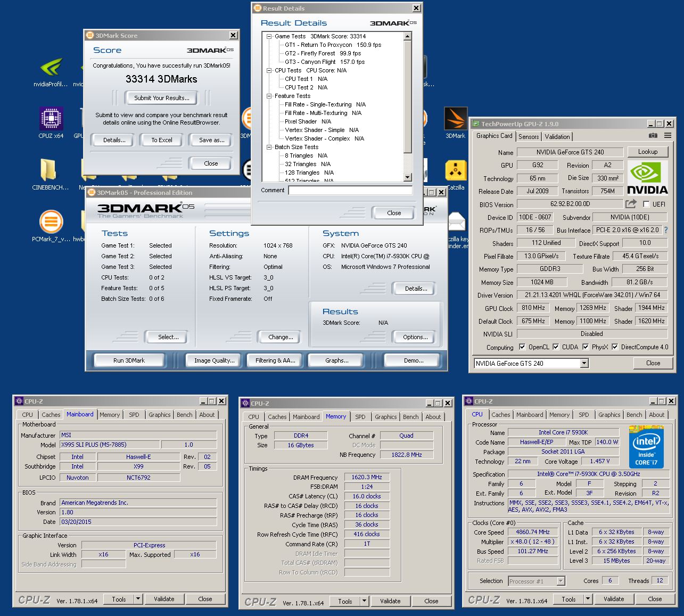Click the Intel Core i7 logo in CPU-Z

coord(646,446)
